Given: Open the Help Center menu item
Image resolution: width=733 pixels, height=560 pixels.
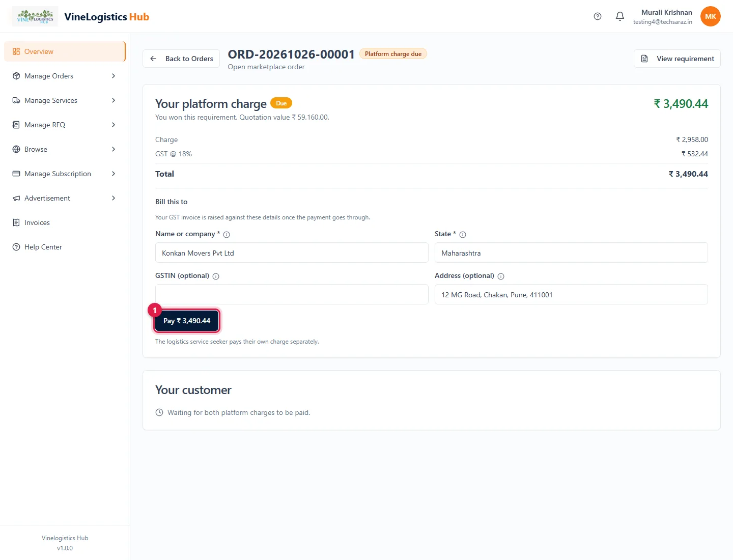Looking at the screenshot, I should (65, 247).
